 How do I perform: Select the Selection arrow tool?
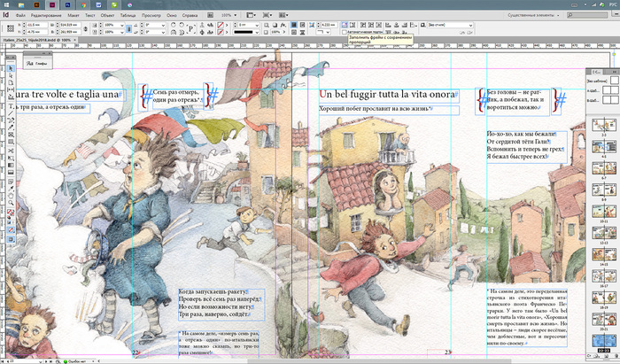(11, 68)
